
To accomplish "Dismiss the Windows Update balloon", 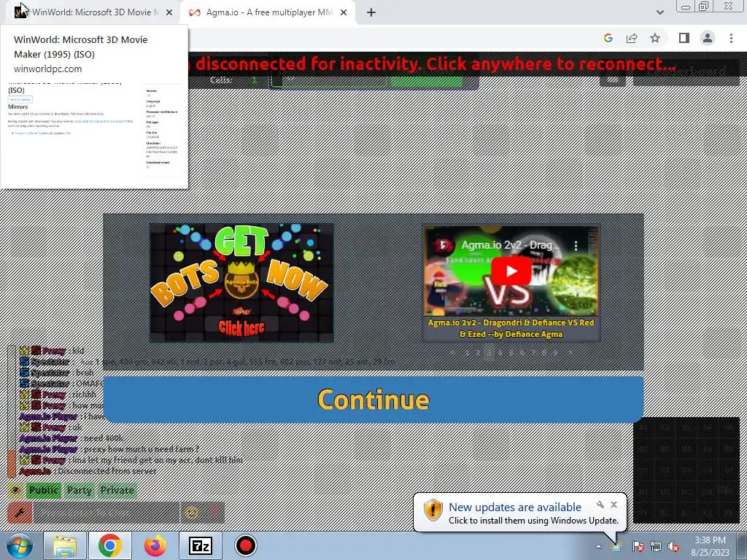I will pyautogui.click(x=614, y=505).
